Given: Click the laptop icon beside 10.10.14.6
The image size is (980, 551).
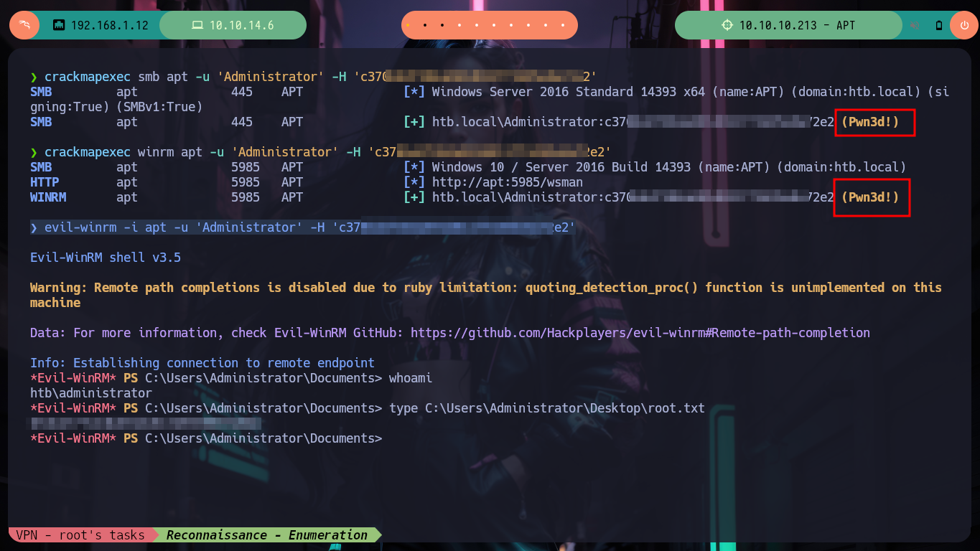Looking at the screenshot, I should (x=197, y=25).
